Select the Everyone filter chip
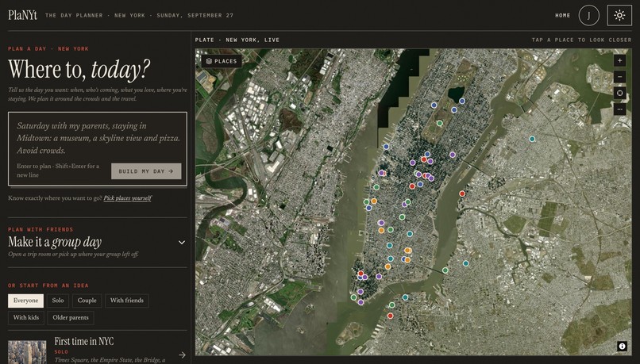The height and width of the screenshot is (364, 640). [x=25, y=301]
